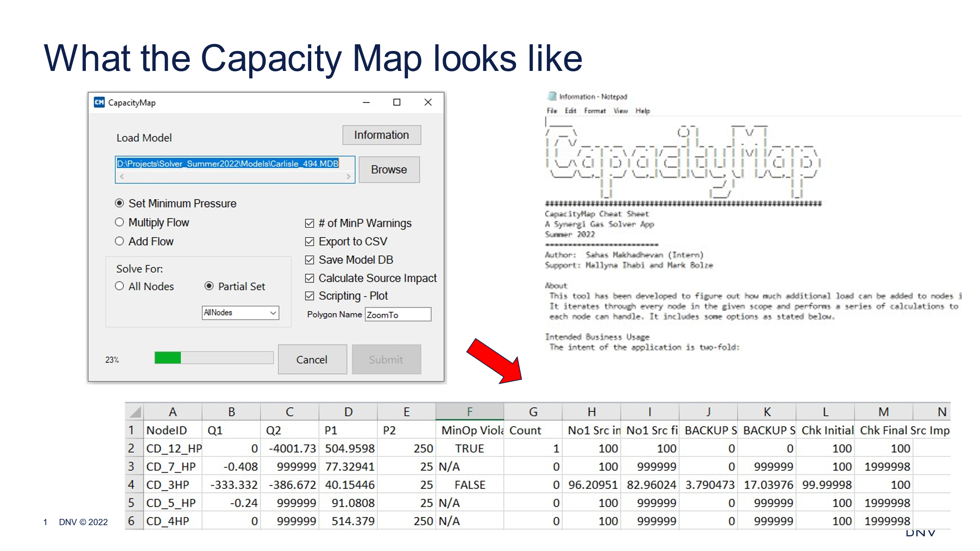
Task: Open Notepad File menu
Action: pos(552,111)
